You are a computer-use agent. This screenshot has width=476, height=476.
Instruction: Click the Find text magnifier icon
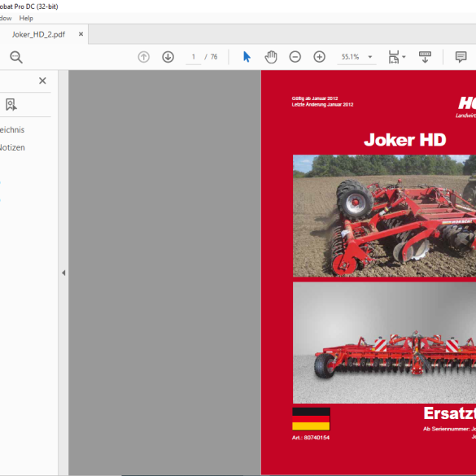pos(16,57)
